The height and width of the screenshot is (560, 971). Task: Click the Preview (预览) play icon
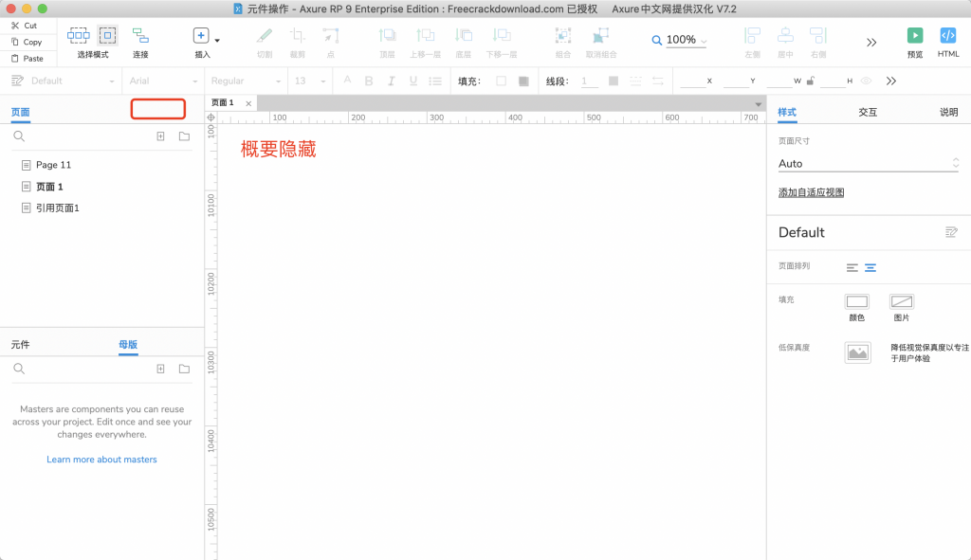pyautogui.click(x=915, y=36)
